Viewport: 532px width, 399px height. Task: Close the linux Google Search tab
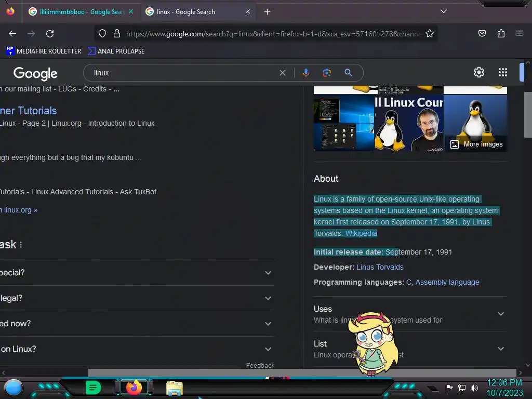click(248, 11)
